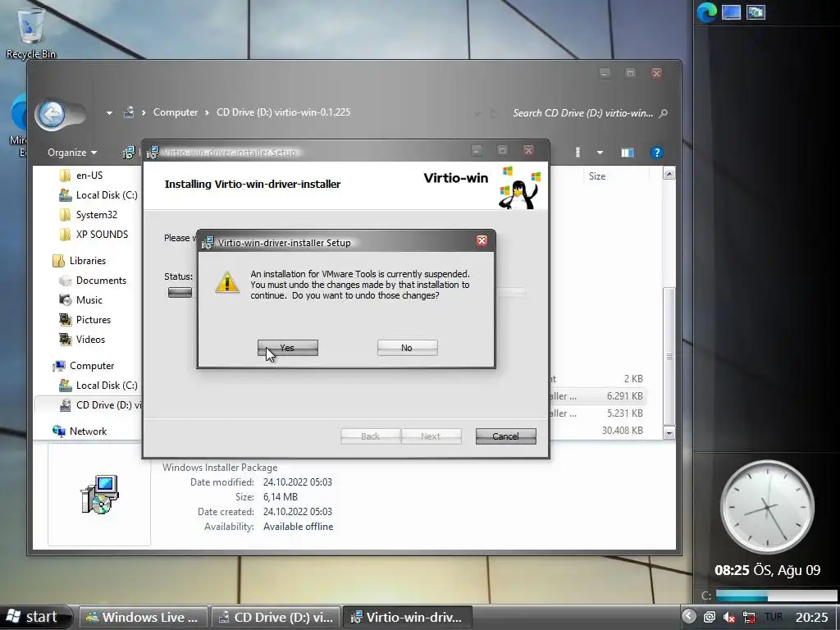Focus the Search CD Drive field

[x=583, y=113]
